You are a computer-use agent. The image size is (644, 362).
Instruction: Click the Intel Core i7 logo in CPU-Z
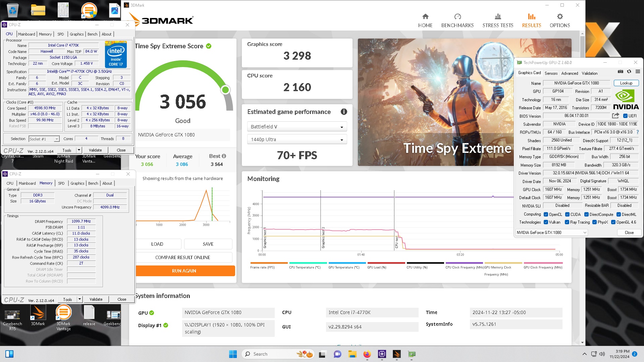pos(116,54)
